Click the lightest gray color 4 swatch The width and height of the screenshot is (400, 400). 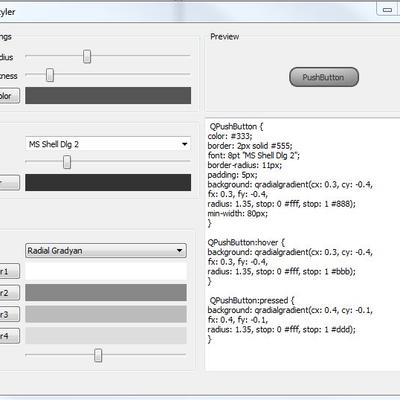click(x=106, y=335)
